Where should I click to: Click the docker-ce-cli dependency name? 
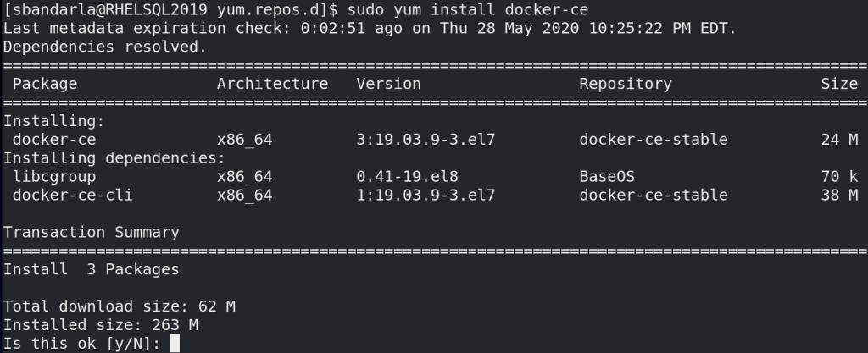pyautogui.click(x=73, y=195)
